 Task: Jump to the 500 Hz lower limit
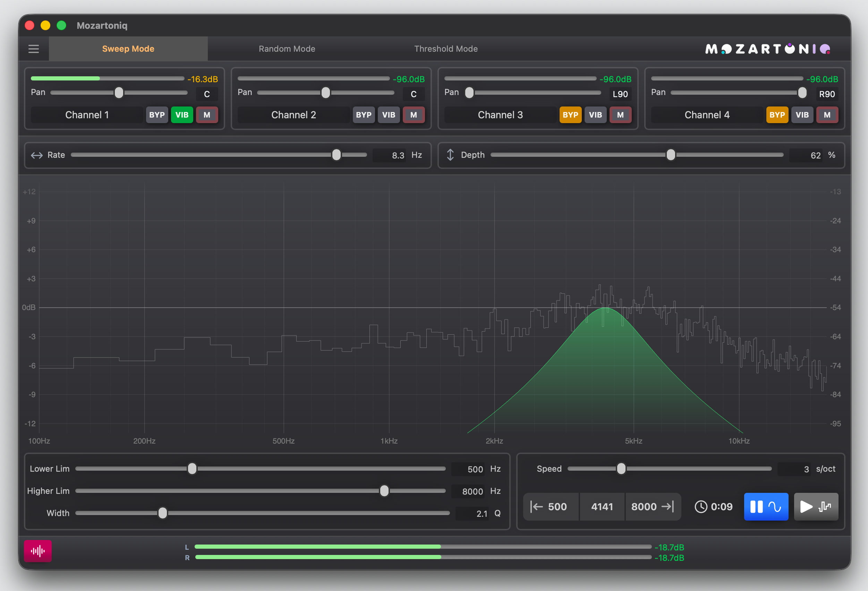click(551, 507)
